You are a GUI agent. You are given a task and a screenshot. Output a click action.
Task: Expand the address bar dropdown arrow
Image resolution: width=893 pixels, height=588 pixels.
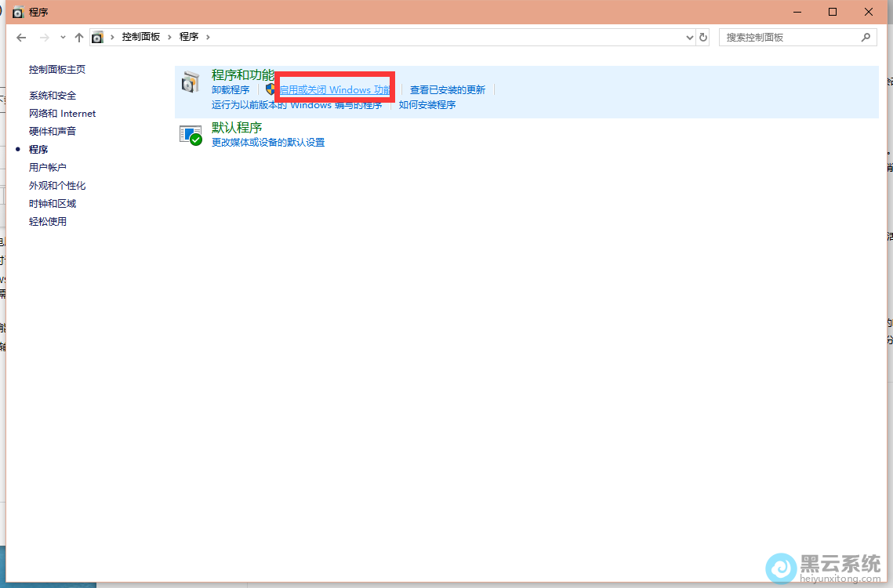tap(689, 37)
